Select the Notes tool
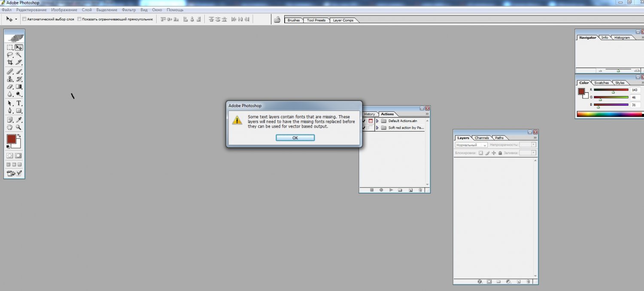The height and width of the screenshot is (291, 644). pyautogui.click(x=10, y=120)
